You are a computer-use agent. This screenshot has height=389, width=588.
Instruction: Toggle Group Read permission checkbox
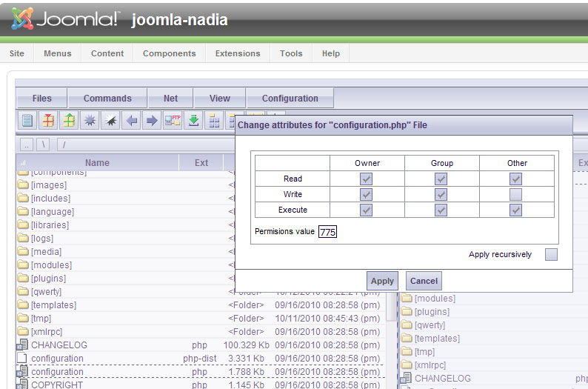coord(441,179)
